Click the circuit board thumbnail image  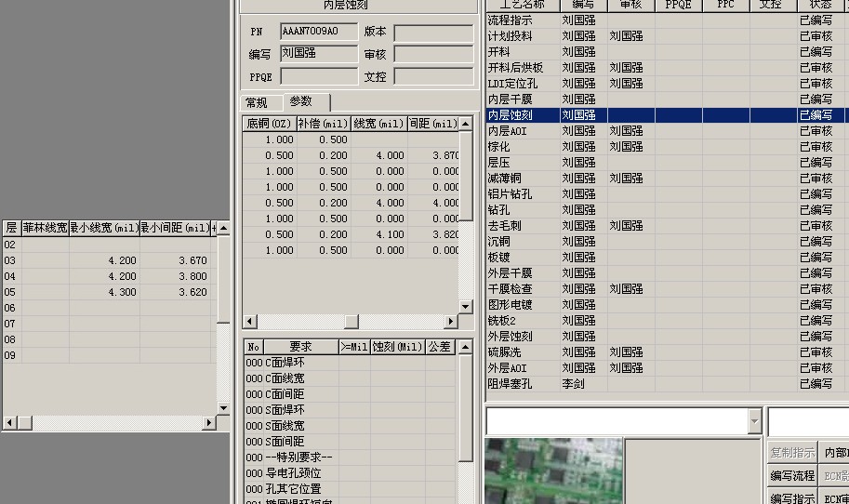553,471
